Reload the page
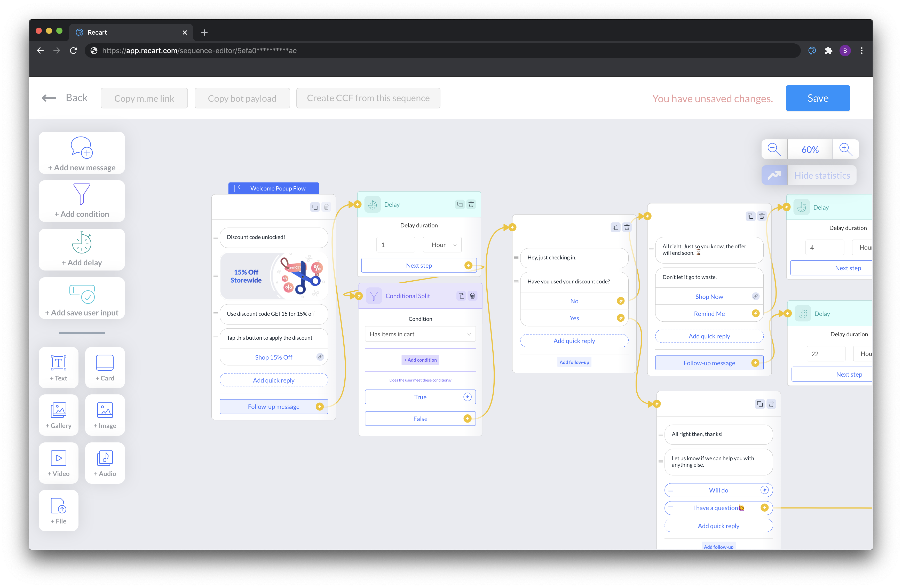902x588 pixels. pyautogui.click(x=74, y=51)
